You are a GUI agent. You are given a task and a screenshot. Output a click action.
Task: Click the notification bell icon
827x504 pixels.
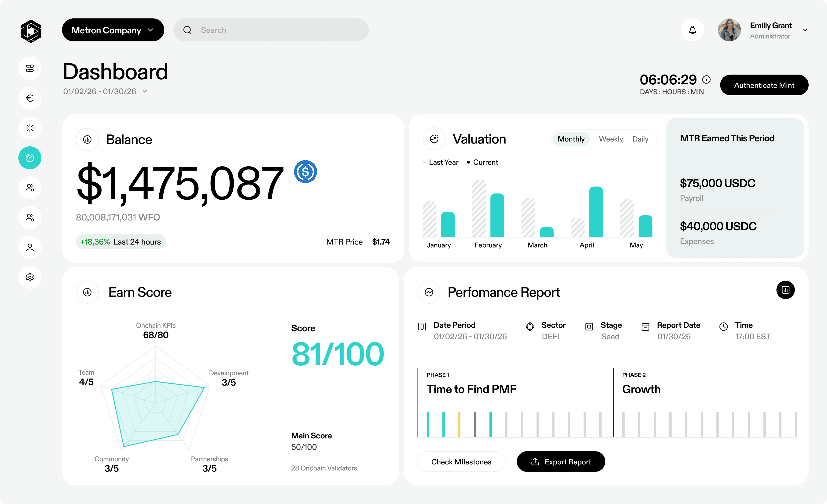692,30
